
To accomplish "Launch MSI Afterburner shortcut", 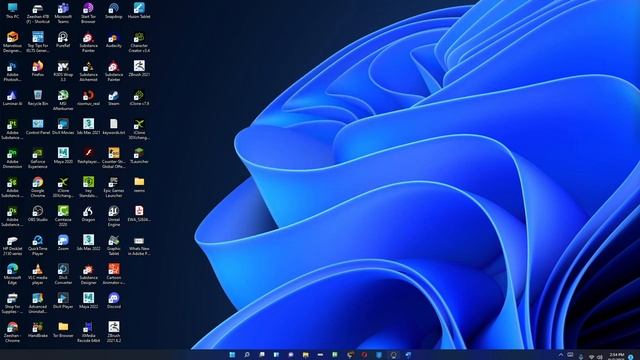I will (63, 100).
